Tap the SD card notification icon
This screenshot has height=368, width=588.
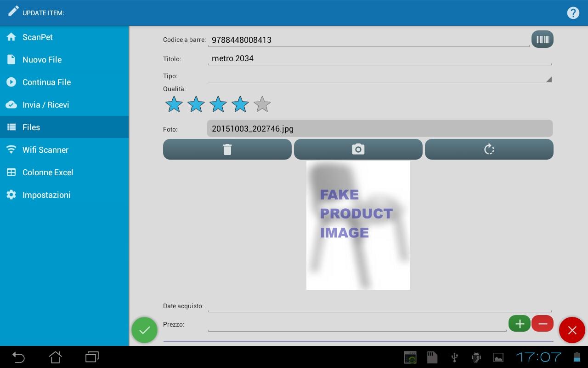click(x=432, y=357)
